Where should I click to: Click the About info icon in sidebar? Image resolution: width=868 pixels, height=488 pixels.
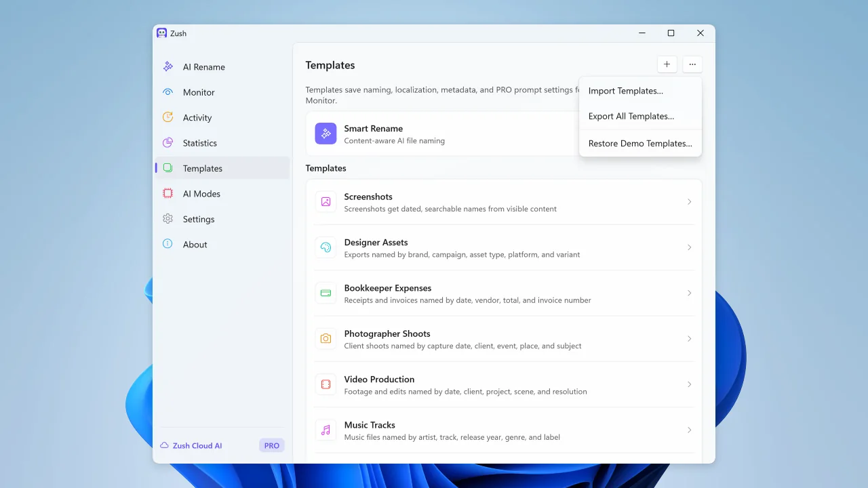point(167,244)
